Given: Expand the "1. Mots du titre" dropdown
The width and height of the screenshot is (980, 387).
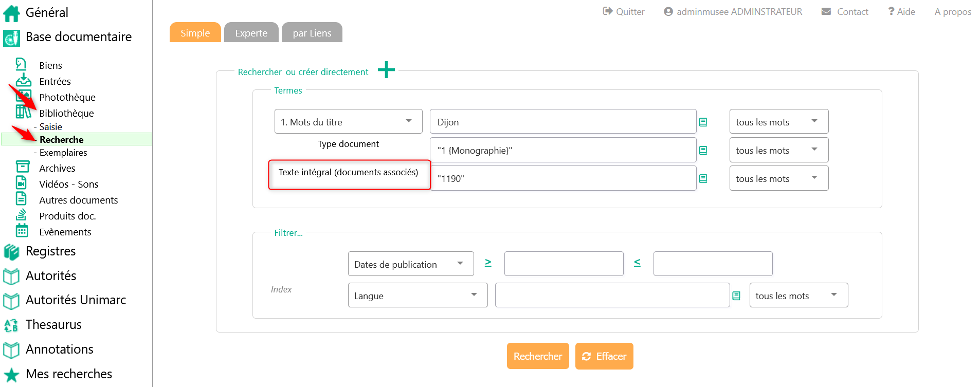Looking at the screenshot, I should pyautogui.click(x=348, y=122).
